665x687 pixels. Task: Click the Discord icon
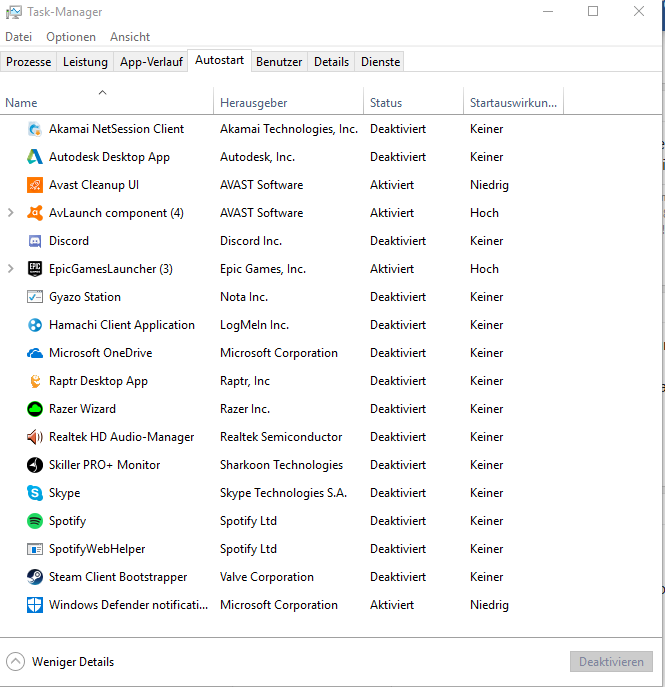click(x=35, y=241)
